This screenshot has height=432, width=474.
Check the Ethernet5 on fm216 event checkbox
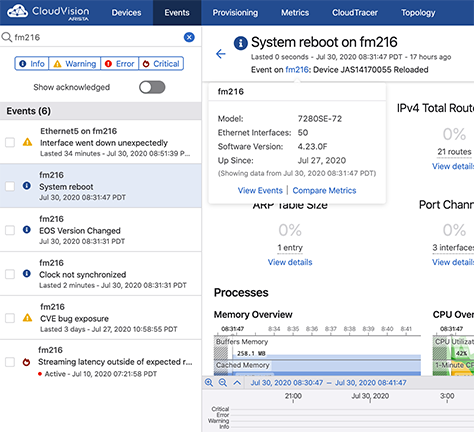coord(10,142)
